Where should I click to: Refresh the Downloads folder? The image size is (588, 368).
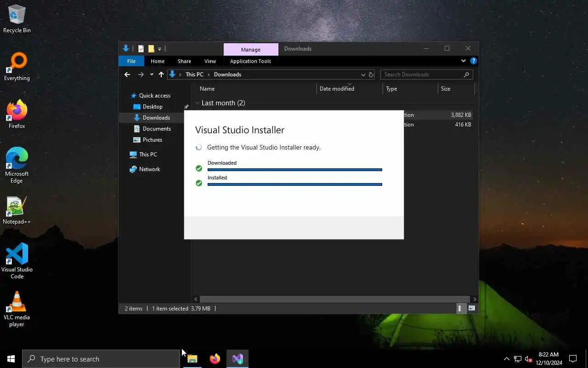tap(371, 75)
